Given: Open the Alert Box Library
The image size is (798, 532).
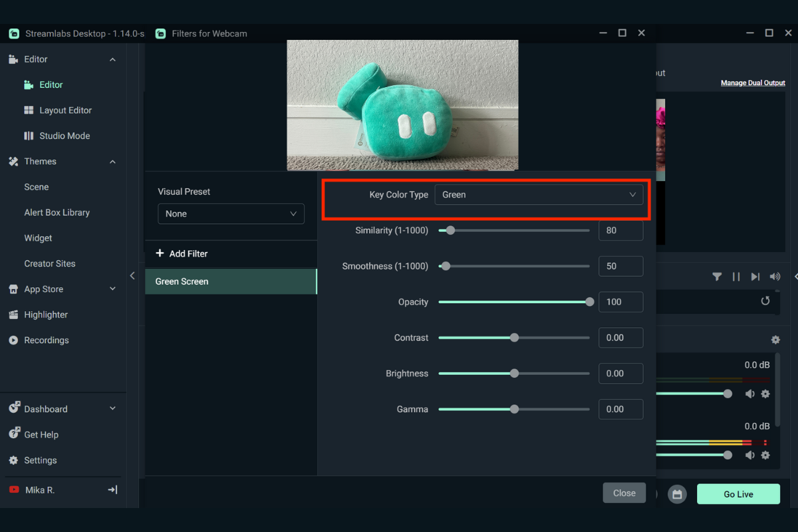Looking at the screenshot, I should pos(57,212).
